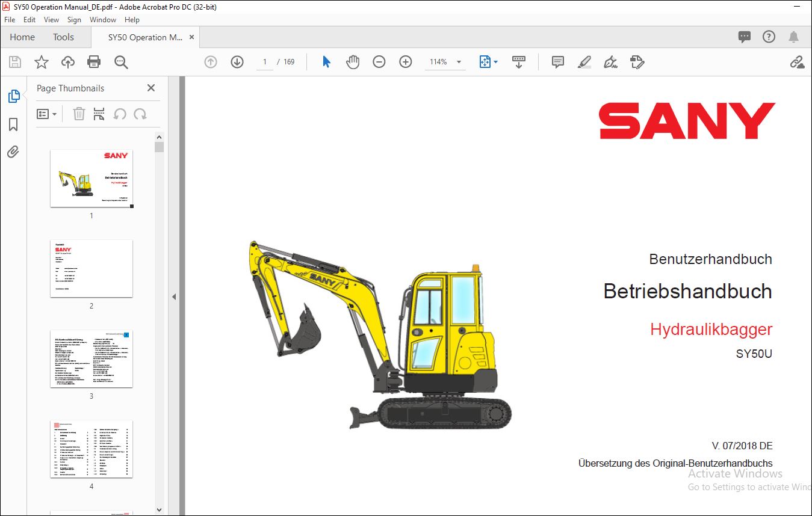Screen dimensions: 812x516
Task: Click the page number input field
Action: click(x=265, y=62)
